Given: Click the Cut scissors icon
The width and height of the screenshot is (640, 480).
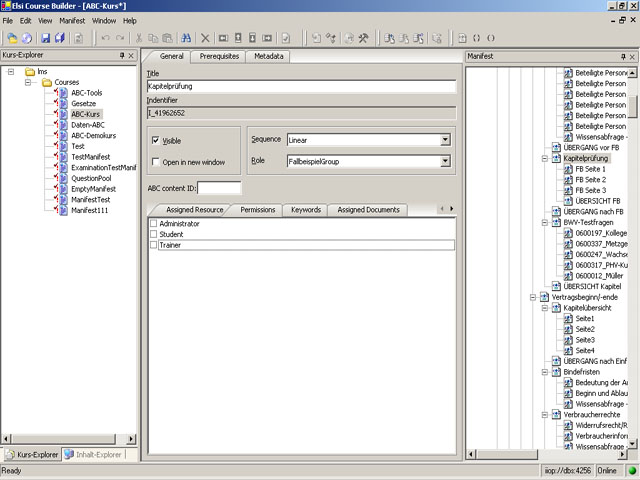Looking at the screenshot, I should coord(139,38).
